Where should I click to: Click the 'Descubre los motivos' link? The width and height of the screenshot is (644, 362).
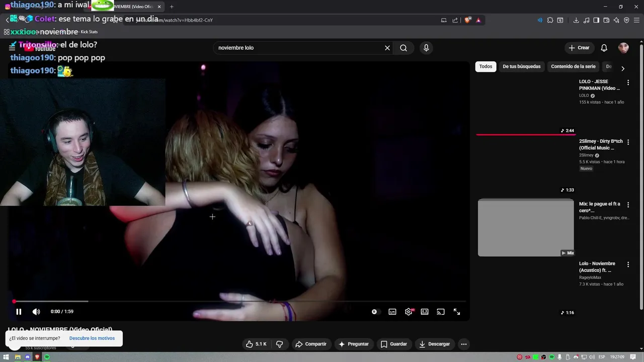coord(92,338)
